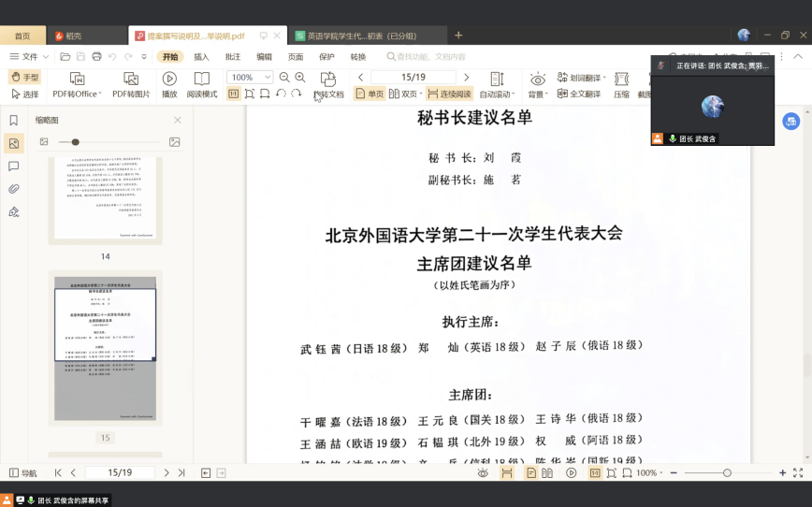The width and height of the screenshot is (812, 507).
Task: Toggle 单页 single page view
Action: pos(370,94)
